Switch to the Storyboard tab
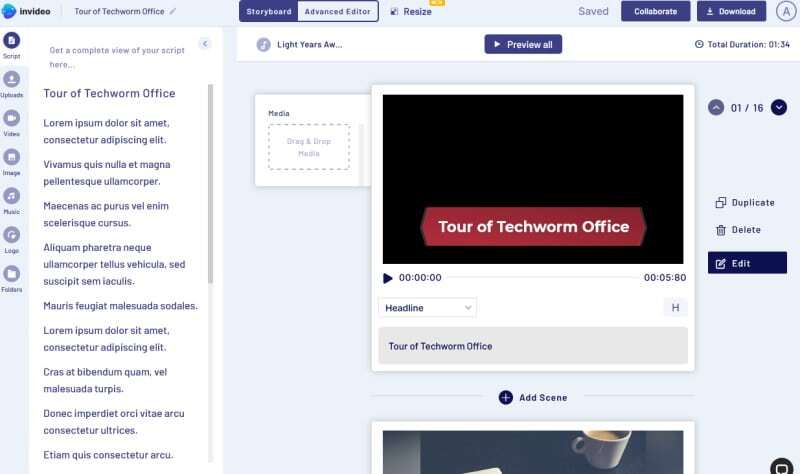This screenshot has height=474, width=800. tap(269, 11)
